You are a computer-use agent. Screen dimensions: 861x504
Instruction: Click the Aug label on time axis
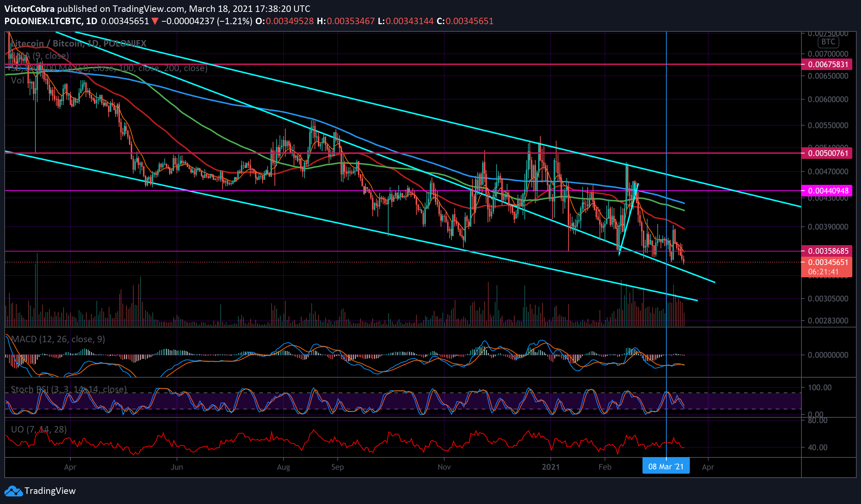tap(284, 467)
